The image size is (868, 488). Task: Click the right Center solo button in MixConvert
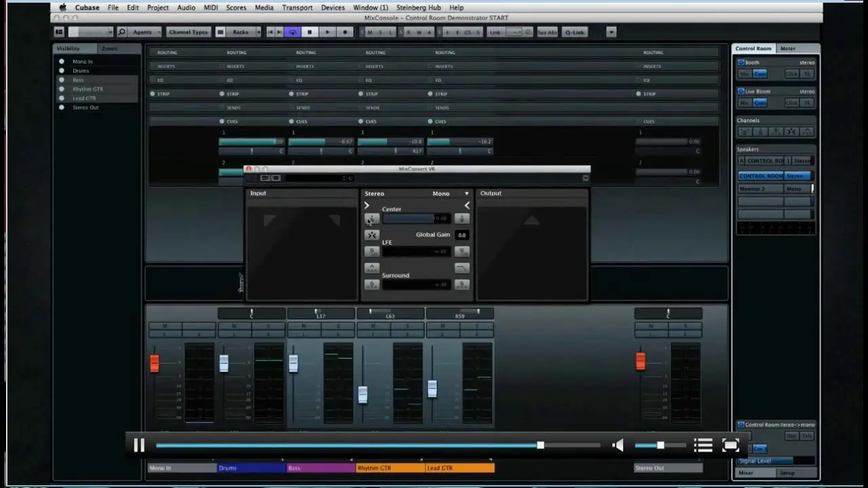point(462,218)
